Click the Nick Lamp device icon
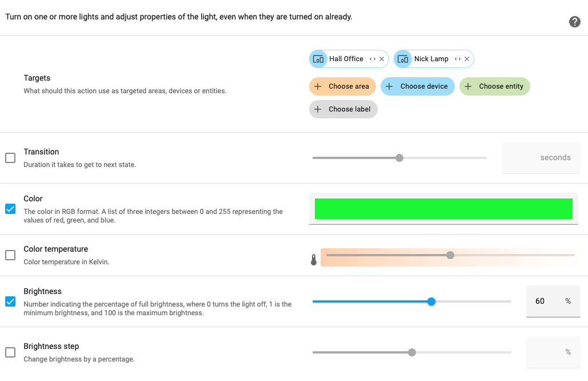 pyautogui.click(x=403, y=59)
